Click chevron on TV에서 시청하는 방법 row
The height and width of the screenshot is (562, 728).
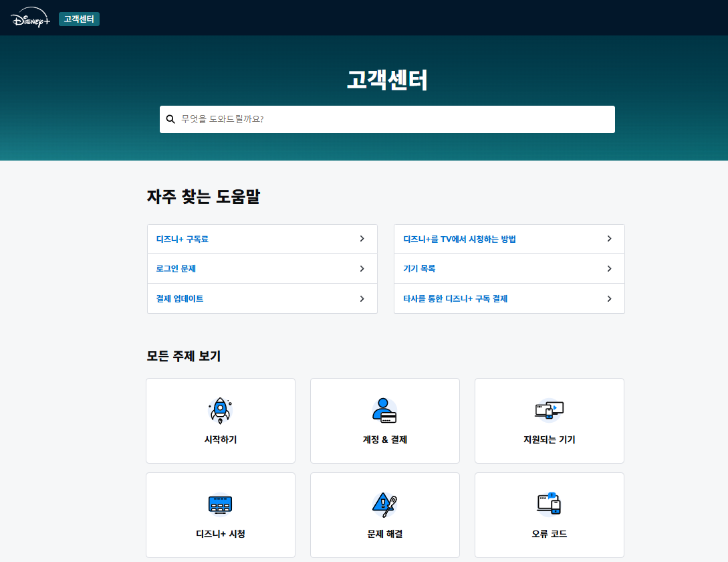[x=609, y=238]
